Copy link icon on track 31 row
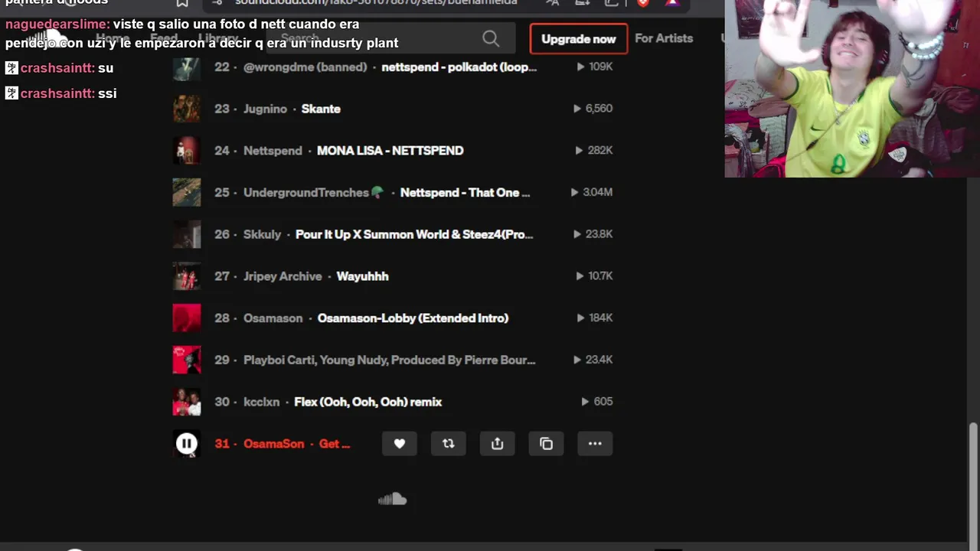The width and height of the screenshot is (980, 551). (547, 444)
